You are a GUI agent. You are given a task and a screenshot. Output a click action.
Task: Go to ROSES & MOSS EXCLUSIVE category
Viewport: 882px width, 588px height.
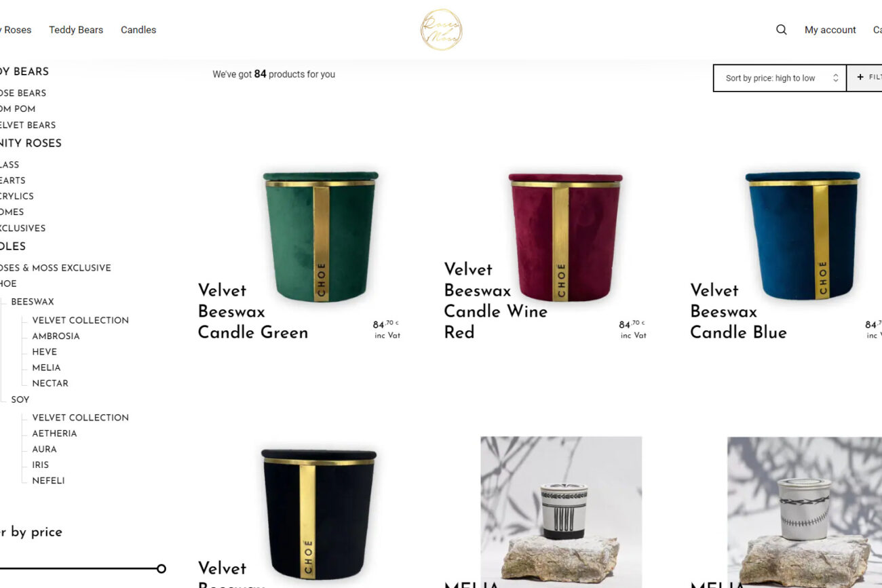tap(54, 268)
